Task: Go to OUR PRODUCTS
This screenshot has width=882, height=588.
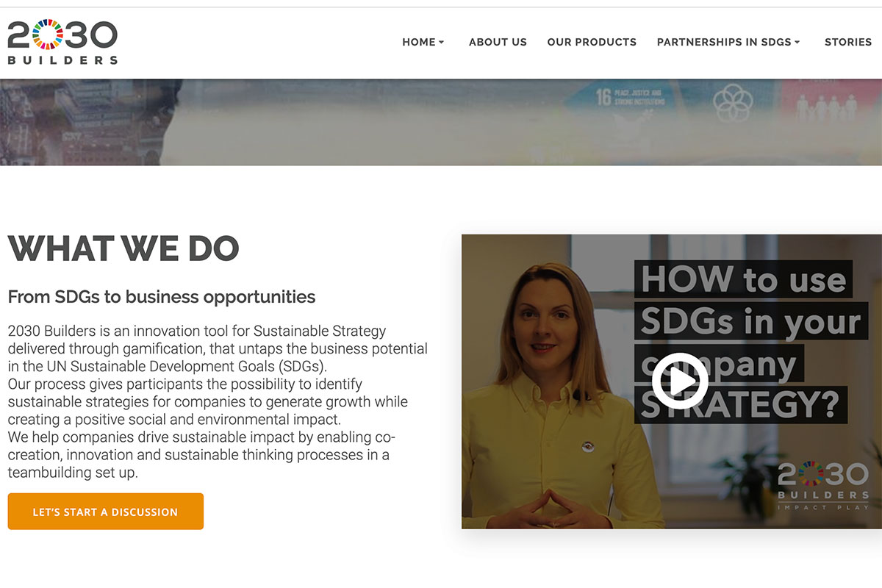Action: point(592,42)
